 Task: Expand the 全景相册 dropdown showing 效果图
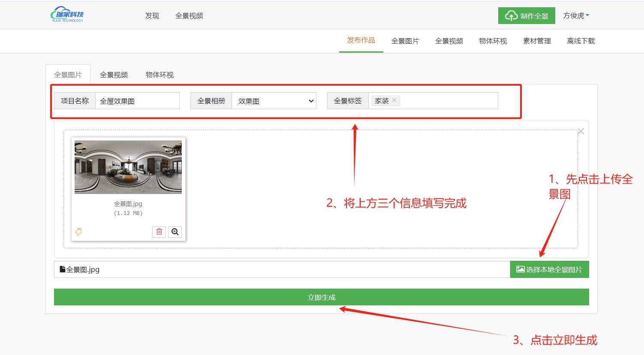(x=274, y=101)
